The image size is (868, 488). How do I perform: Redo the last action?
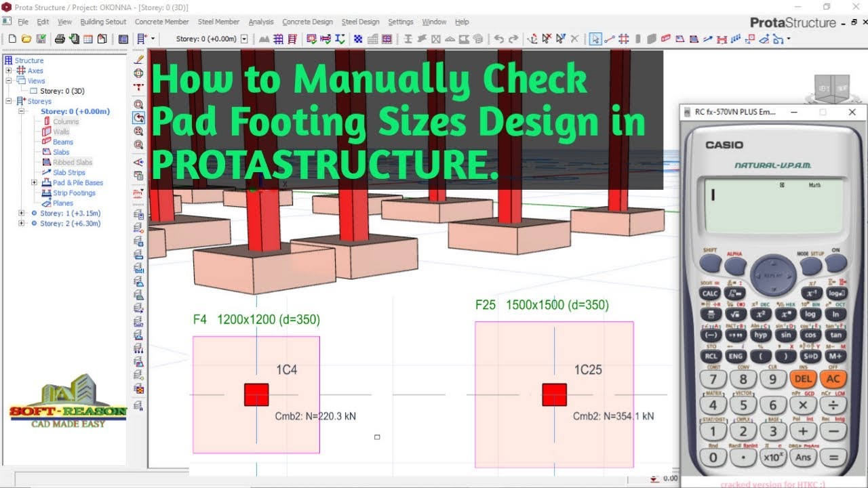(513, 39)
